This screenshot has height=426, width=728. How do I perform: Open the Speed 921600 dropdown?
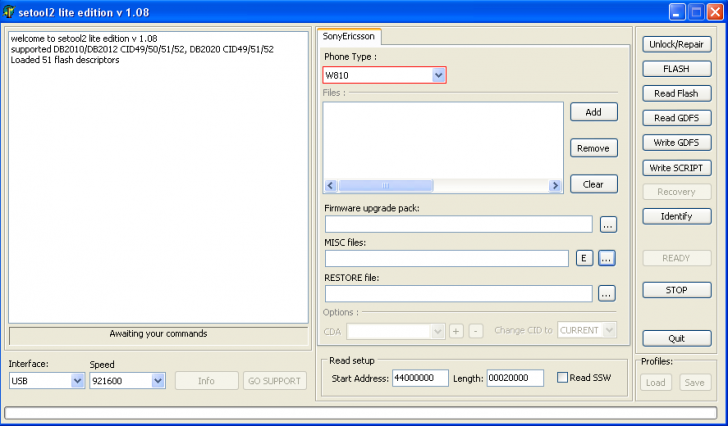157,381
